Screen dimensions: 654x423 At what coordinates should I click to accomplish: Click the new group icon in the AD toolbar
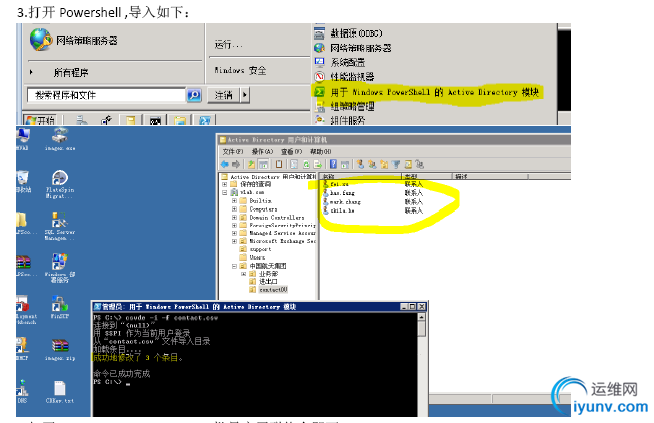(x=372, y=164)
